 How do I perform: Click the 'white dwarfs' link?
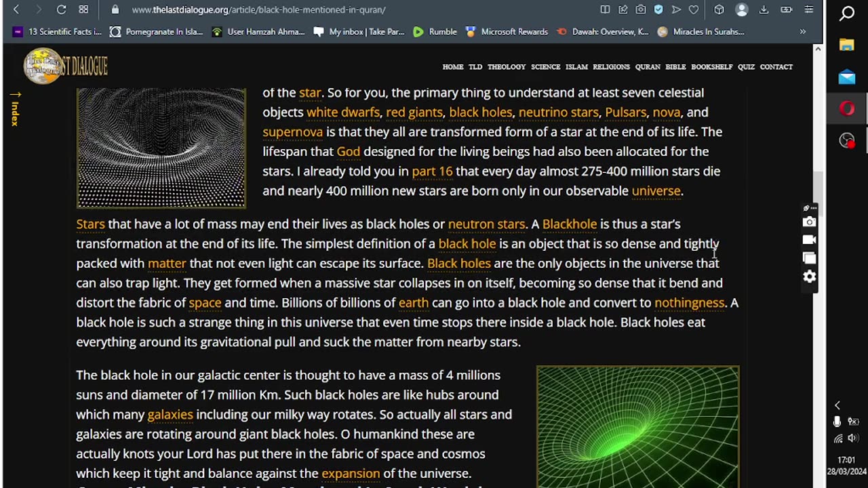click(x=342, y=112)
